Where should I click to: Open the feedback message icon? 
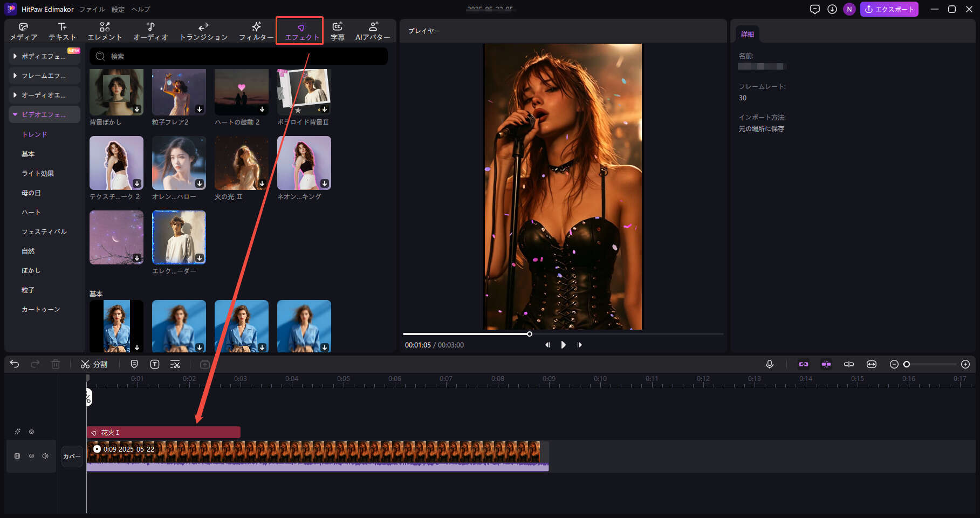pyautogui.click(x=815, y=9)
